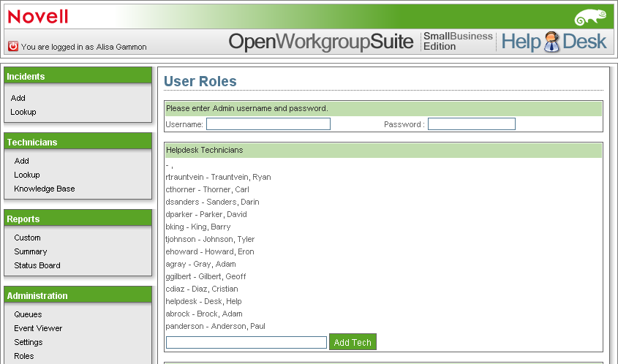Focus the Username input field
Image resolution: width=618 pixels, height=364 pixels.
(x=268, y=124)
